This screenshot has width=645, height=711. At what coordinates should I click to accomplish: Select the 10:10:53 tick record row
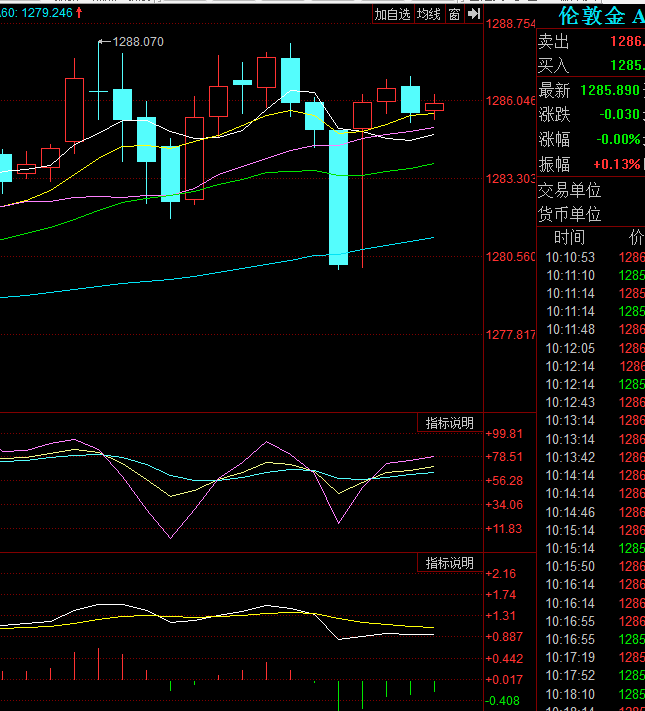click(x=591, y=257)
